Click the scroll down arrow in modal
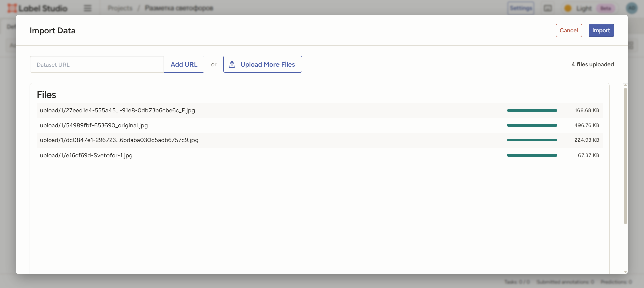Screen dimensions: 644x288 (625, 271)
